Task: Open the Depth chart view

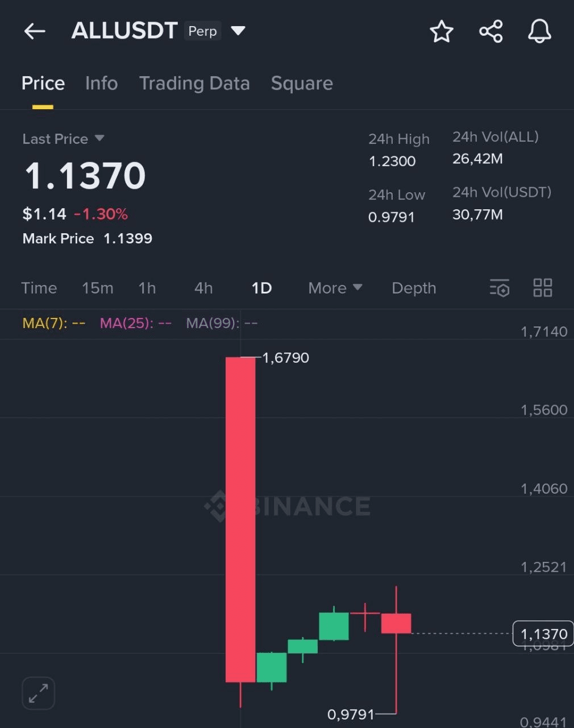Action: [414, 288]
